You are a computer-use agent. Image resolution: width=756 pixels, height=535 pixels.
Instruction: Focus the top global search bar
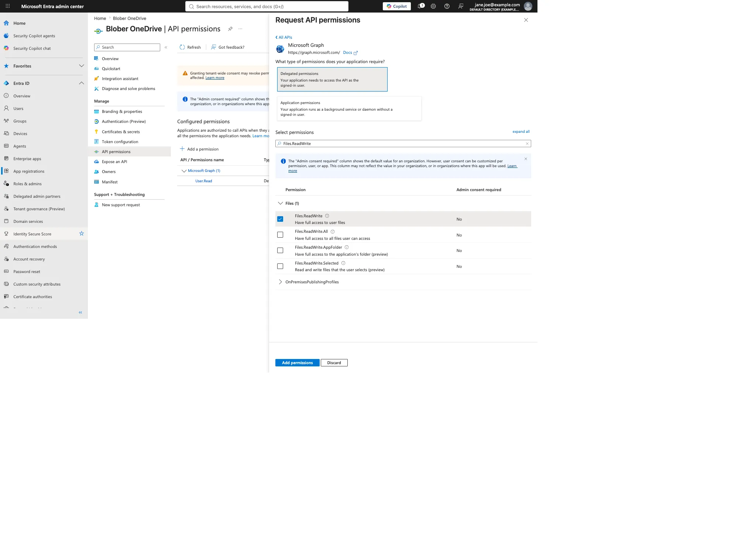[267, 6]
